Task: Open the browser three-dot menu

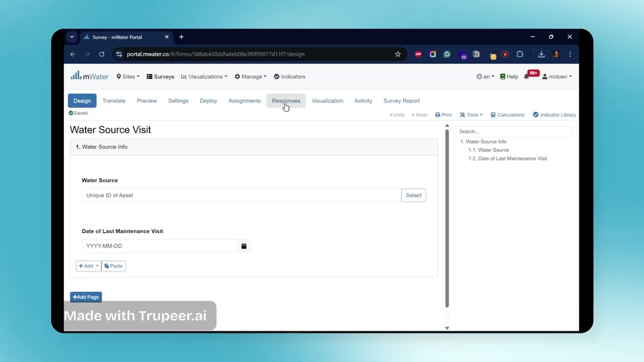Action: (570, 54)
